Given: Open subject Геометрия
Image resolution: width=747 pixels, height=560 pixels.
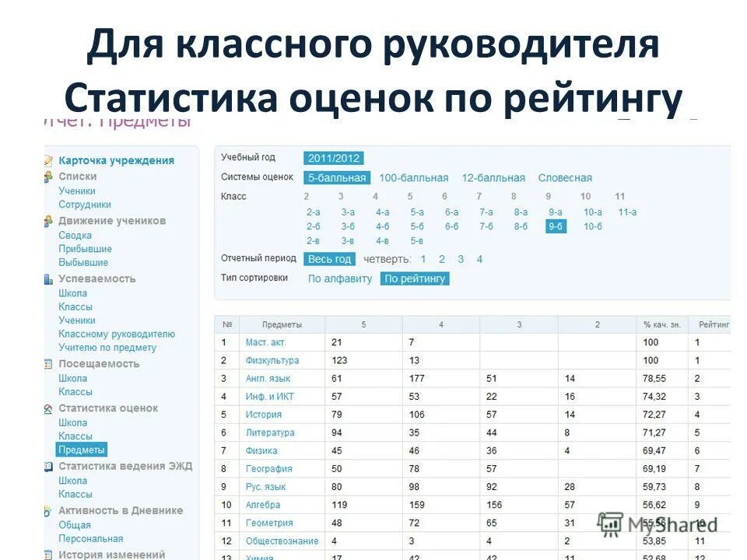Looking at the screenshot, I should tap(269, 523).
